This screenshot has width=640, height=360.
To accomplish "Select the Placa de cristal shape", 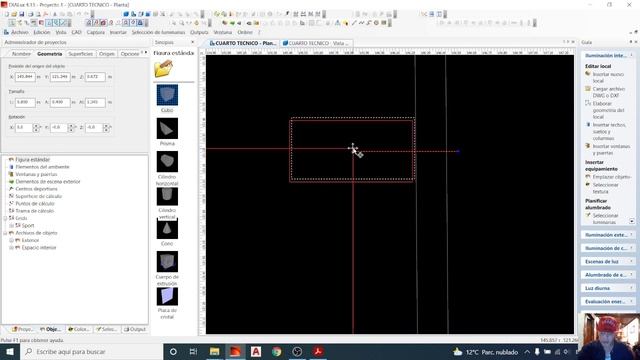I will pos(167,296).
